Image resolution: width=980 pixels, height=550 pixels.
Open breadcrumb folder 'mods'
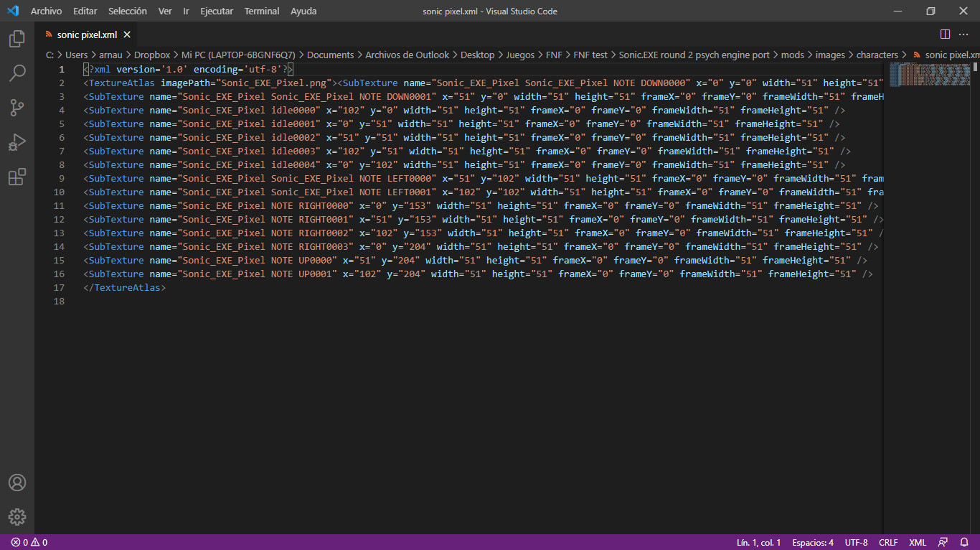[x=792, y=54]
